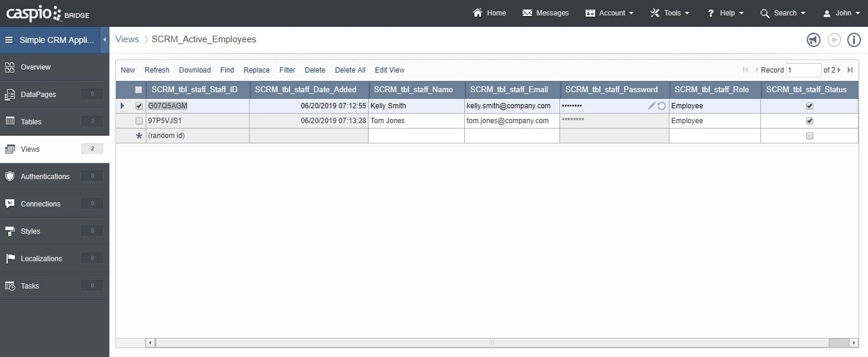This screenshot has width=868, height=357.
Task: Expand the Tools dropdown menu
Action: click(670, 13)
